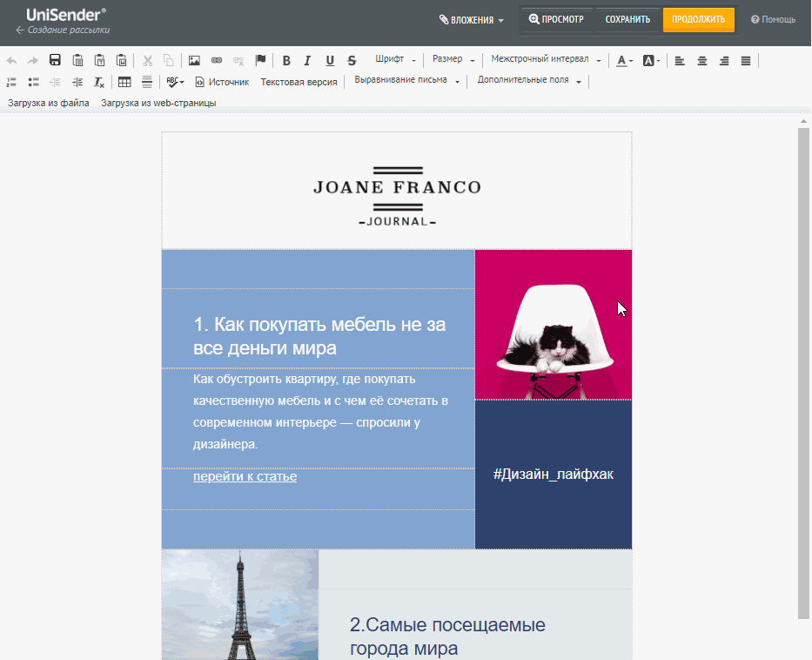The height and width of the screenshot is (660, 812).
Task: Insert numbered list
Action: point(11,82)
